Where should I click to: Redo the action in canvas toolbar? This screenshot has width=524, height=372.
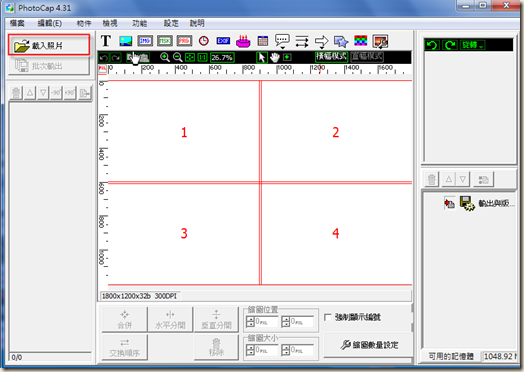116,58
